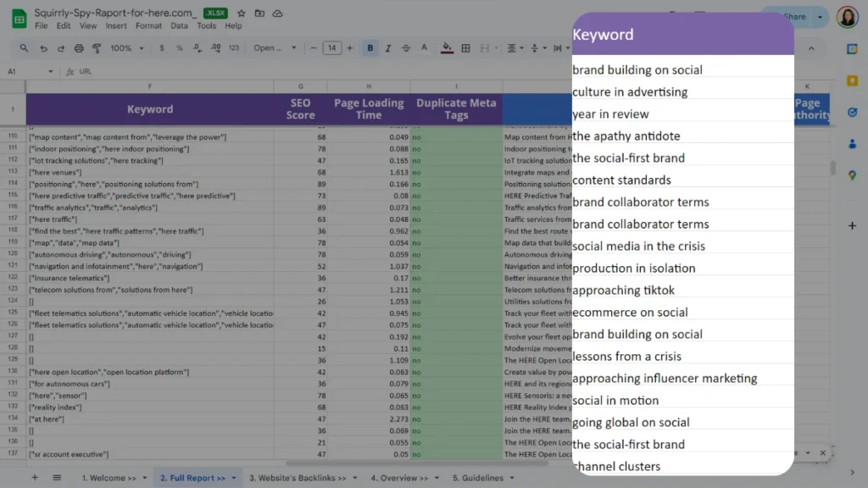Toggle italic formatting

[388, 48]
